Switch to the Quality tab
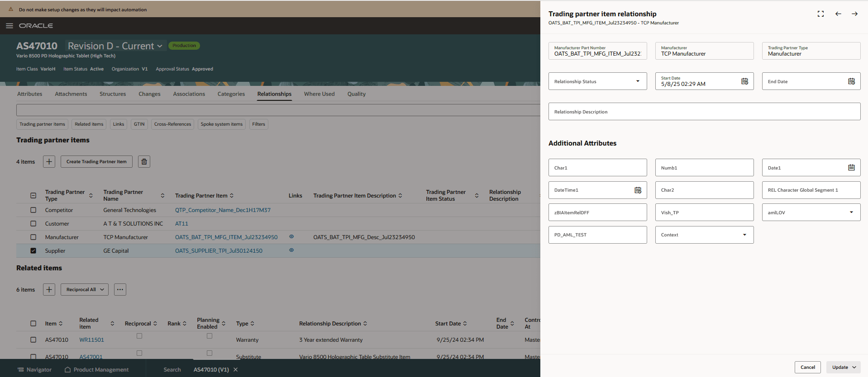The height and width of the screenshot is (377, 868). pos(357,94)
